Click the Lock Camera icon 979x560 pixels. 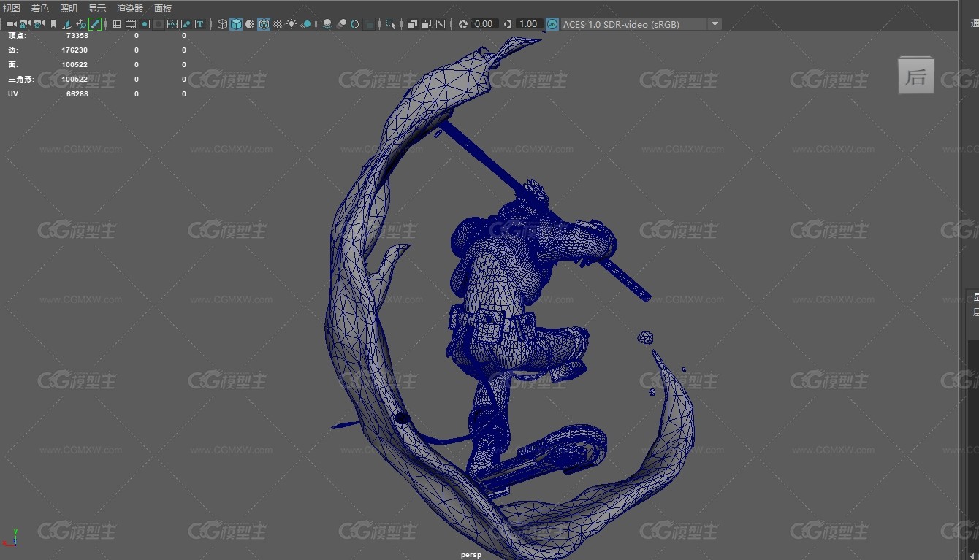tap(25, 24)
